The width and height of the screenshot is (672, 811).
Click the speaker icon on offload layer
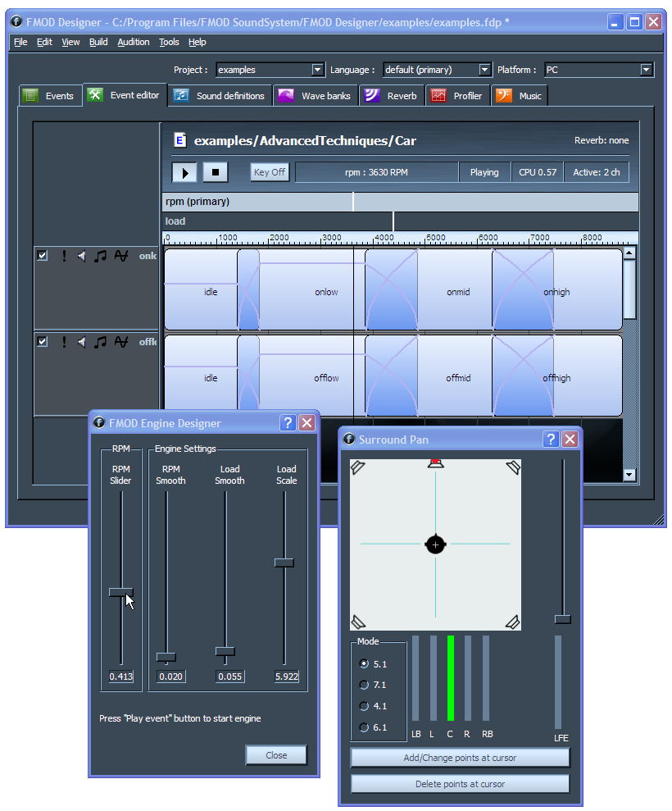pyautogui.click(x=82, y=341)
